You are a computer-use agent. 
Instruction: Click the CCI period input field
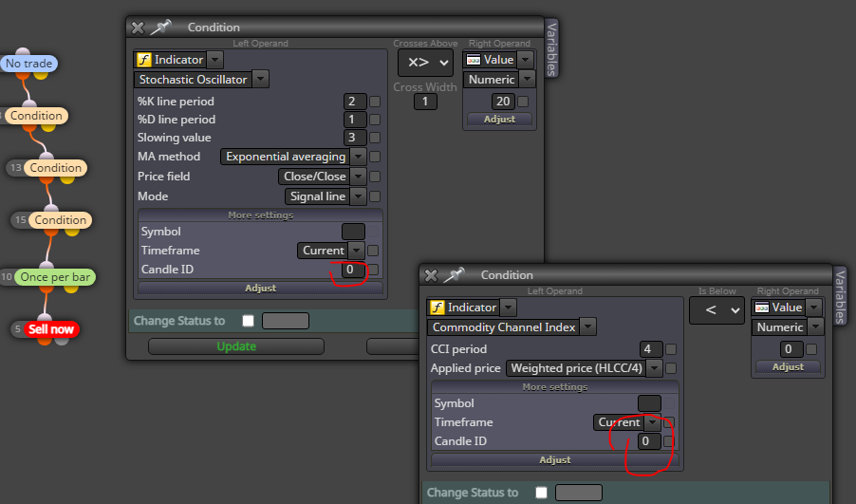pos(651,349)
